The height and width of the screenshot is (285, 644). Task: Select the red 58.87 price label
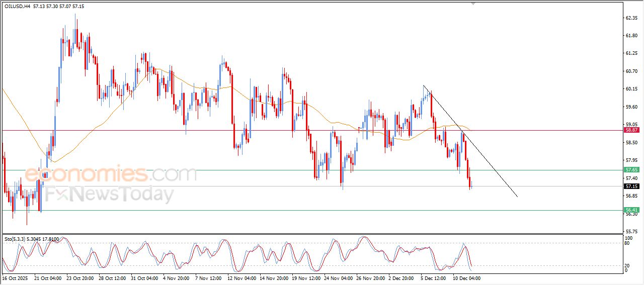[x=631, y=130]
